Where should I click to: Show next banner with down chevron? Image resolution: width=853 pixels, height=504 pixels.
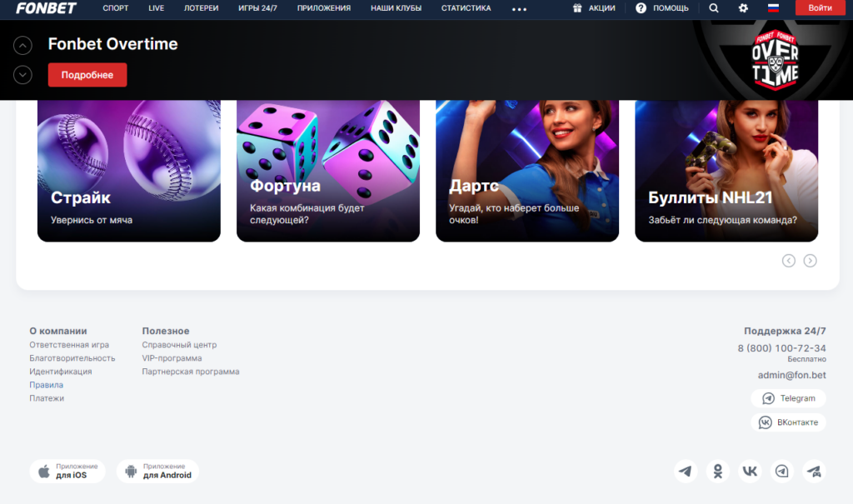[x=22, y=75]
